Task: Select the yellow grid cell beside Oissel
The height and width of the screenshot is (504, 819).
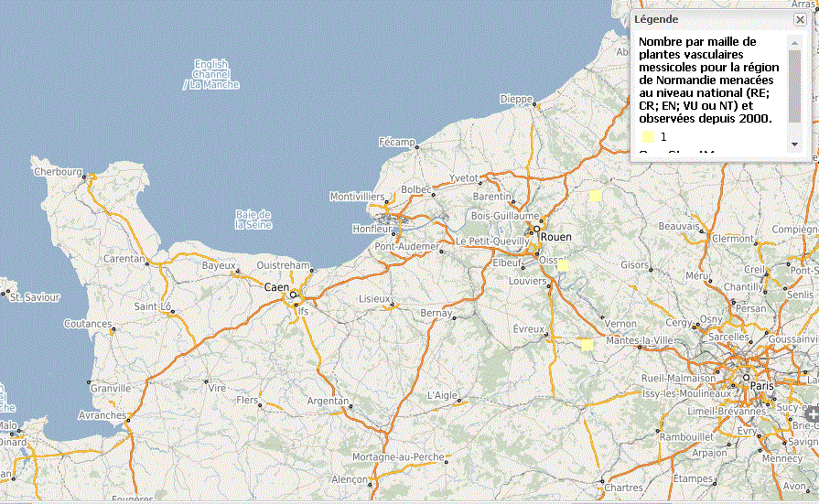Action: 563,265
